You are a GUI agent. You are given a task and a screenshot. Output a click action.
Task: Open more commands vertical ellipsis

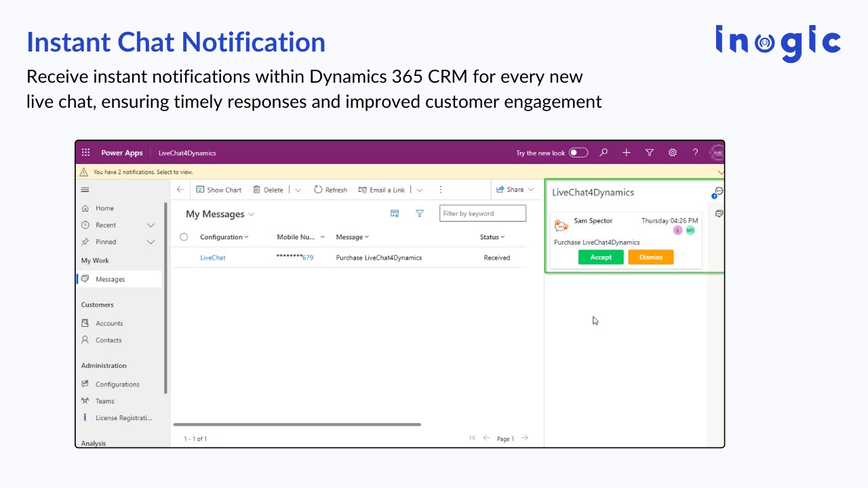click(x=441, y=190)
